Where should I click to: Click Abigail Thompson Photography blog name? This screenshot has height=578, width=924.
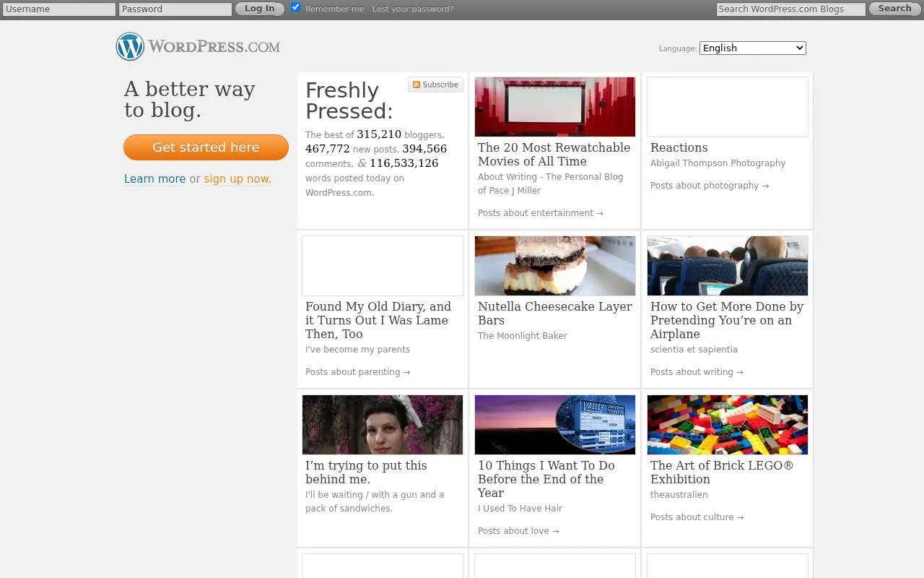click(718, 163)
